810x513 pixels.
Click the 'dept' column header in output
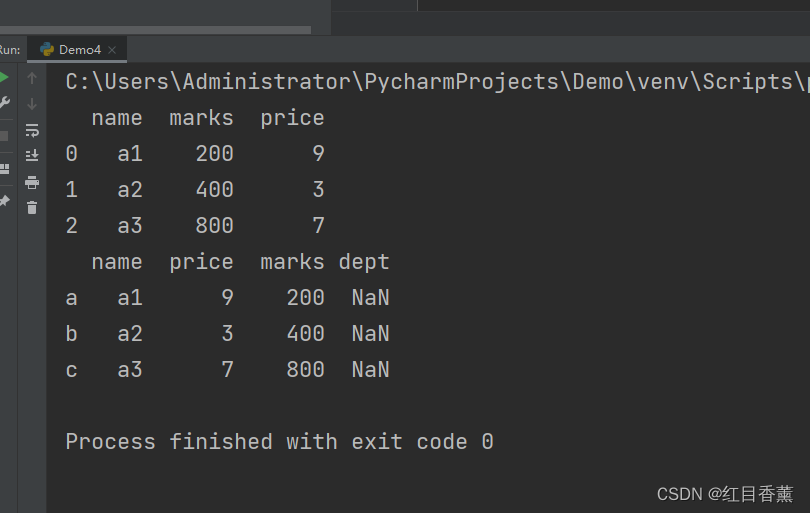[x=364, y=262]
